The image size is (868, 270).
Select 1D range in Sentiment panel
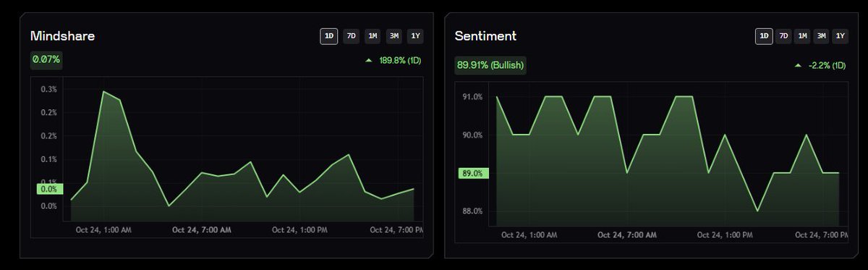pos(764,36)
